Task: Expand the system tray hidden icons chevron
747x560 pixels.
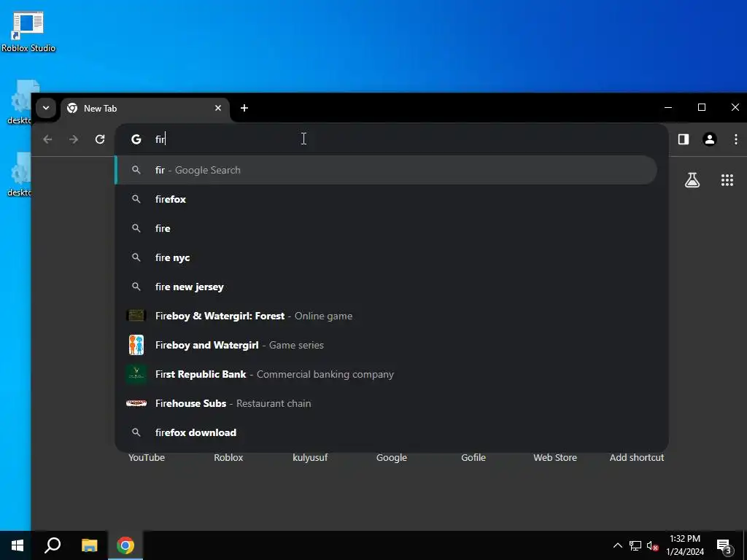Action: [x=617, y=545]
